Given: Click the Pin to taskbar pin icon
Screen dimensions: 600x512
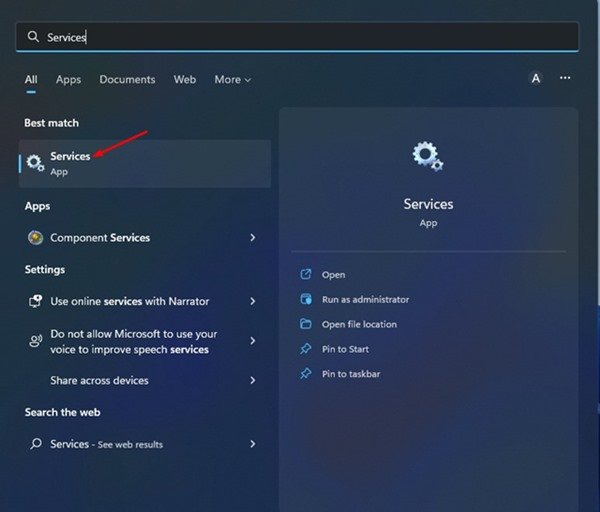Looking at the screenshot, I should (306, 373).
